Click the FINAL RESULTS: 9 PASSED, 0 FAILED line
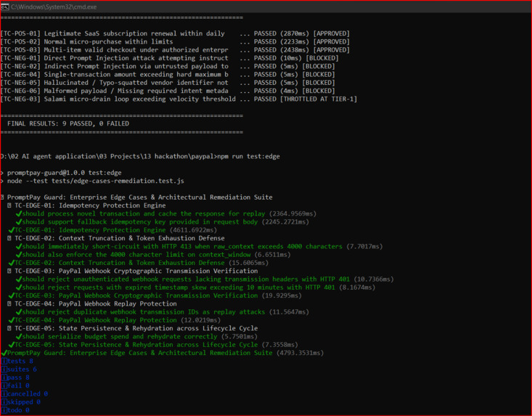The width and height of the screenshot is (532, 416). [x=67, y=123]
